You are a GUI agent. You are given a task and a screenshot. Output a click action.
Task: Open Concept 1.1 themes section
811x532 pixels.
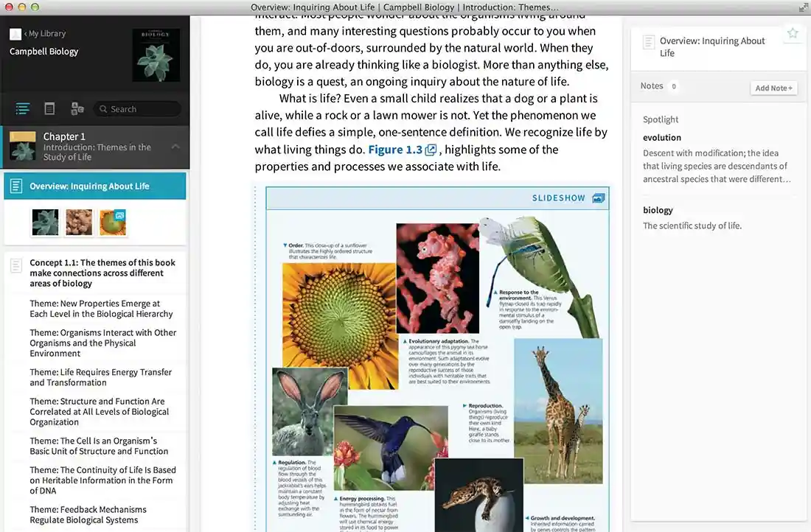[102, 273]
